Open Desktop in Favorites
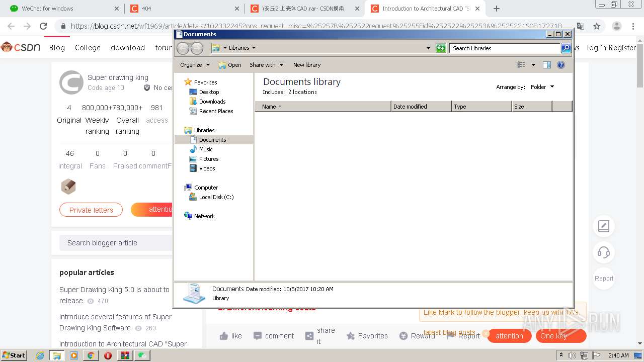 pos(209,92)
